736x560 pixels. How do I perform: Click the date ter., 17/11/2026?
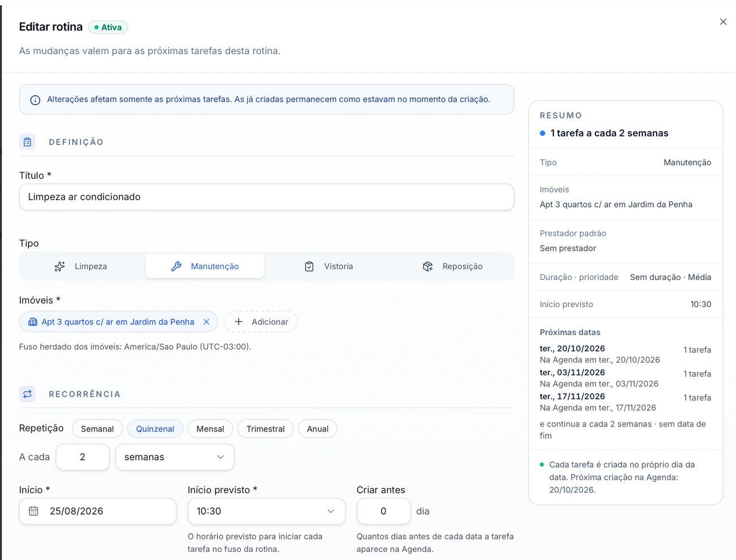pos(572,397)
